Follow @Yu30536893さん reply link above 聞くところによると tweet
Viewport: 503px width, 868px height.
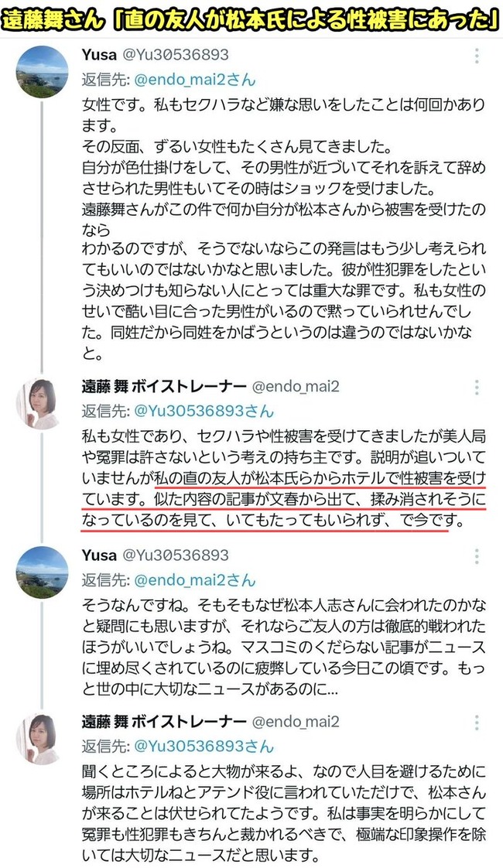coord(204,747)
